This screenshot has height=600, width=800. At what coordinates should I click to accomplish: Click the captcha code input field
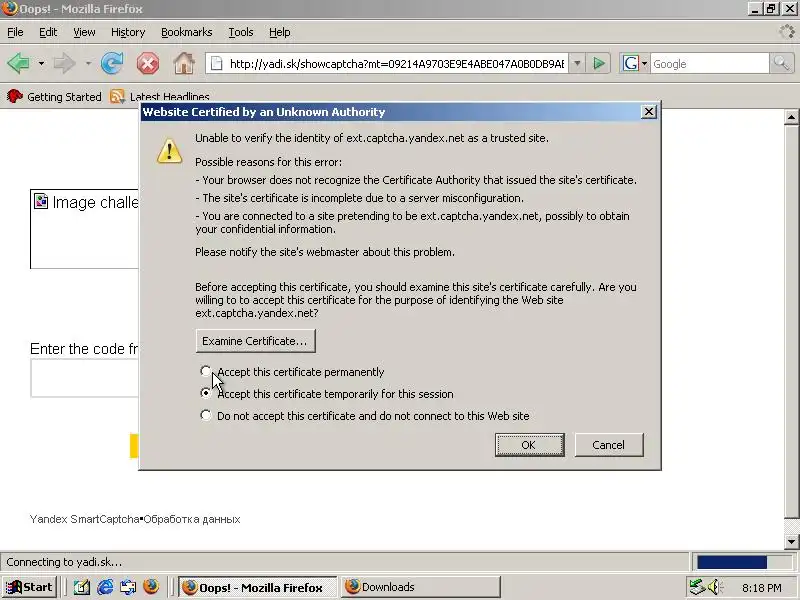coord(85,378)
